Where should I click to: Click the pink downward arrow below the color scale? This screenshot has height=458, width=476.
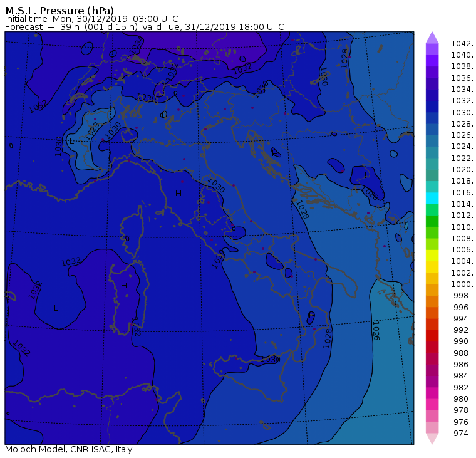point(432,439)
